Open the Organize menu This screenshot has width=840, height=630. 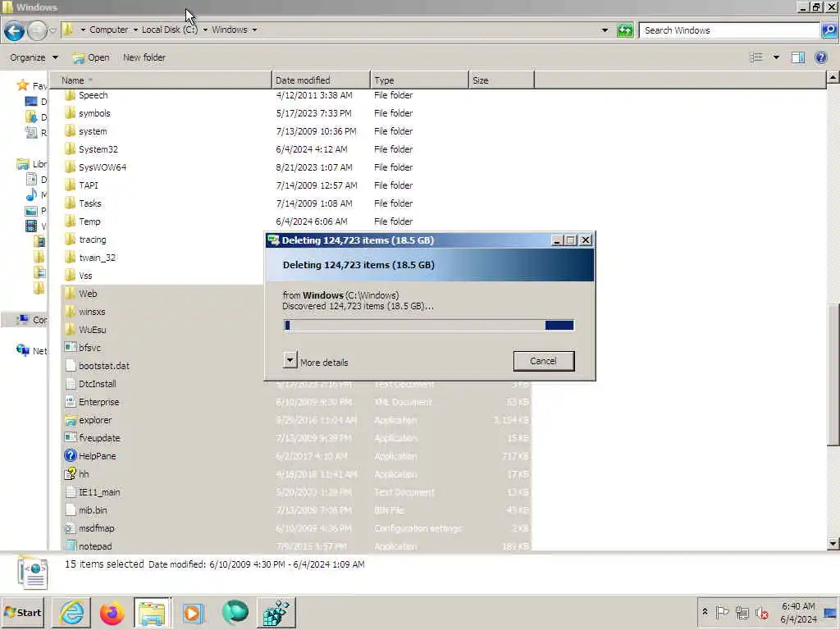(x=34, y=57)
